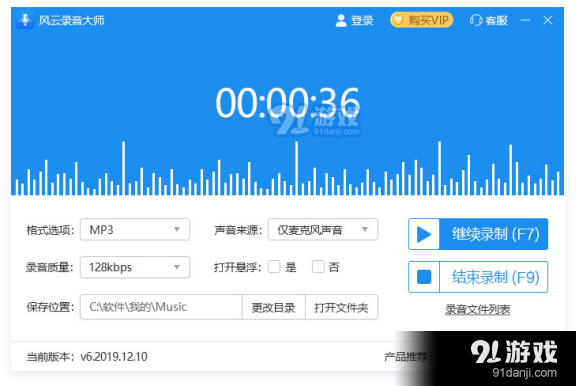
Task: Open the 录音文件列表 link
Action: (x=478, y=310)
